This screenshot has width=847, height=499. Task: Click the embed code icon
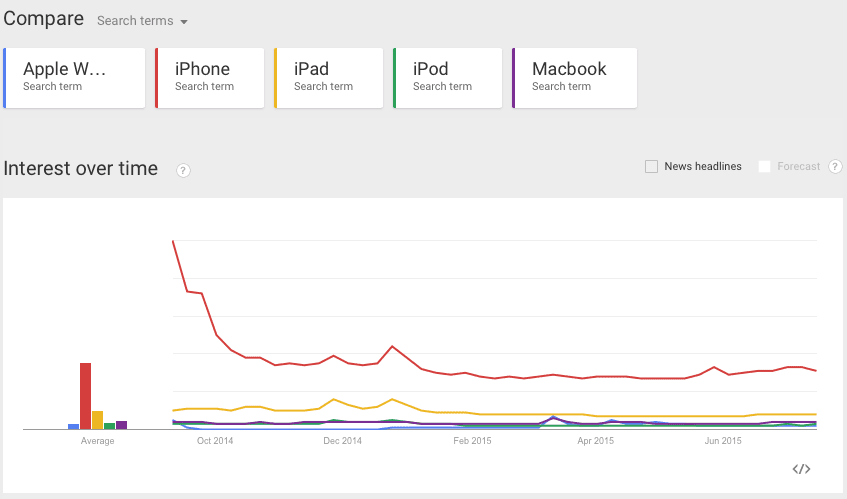(x=801, y=469)
